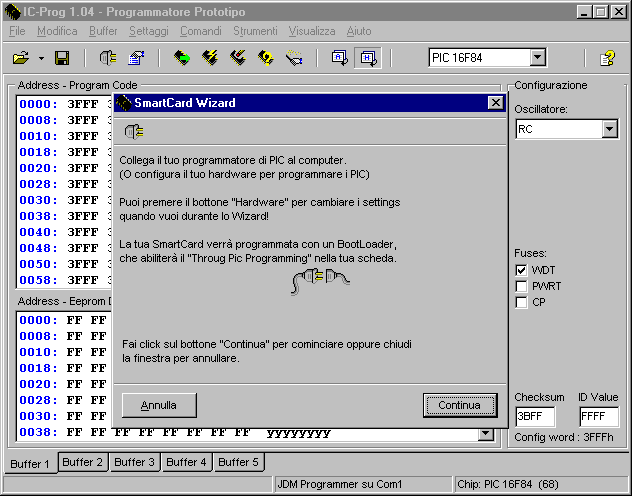Switch to Buffer 3 tab
Image resolution: width=632 pixels, height=496 pixels.
point(134,462)
